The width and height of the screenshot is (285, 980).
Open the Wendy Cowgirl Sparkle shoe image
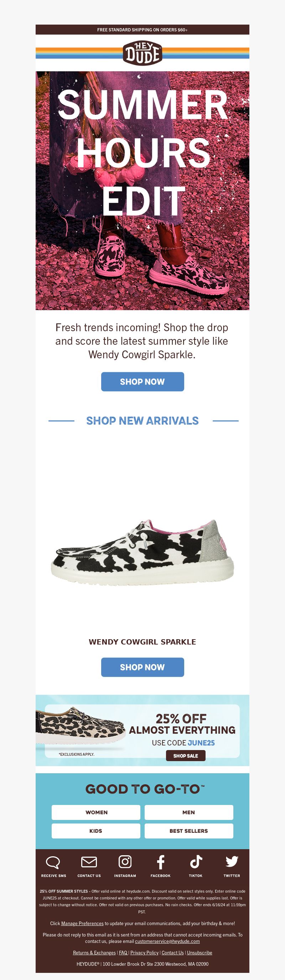[142, 551]
